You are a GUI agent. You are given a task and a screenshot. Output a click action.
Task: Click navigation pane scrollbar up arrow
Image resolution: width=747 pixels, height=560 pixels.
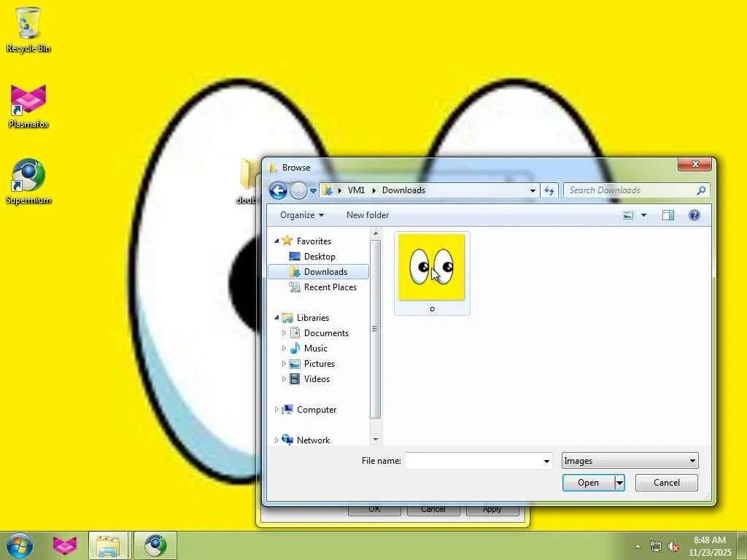tap(376, 233)
